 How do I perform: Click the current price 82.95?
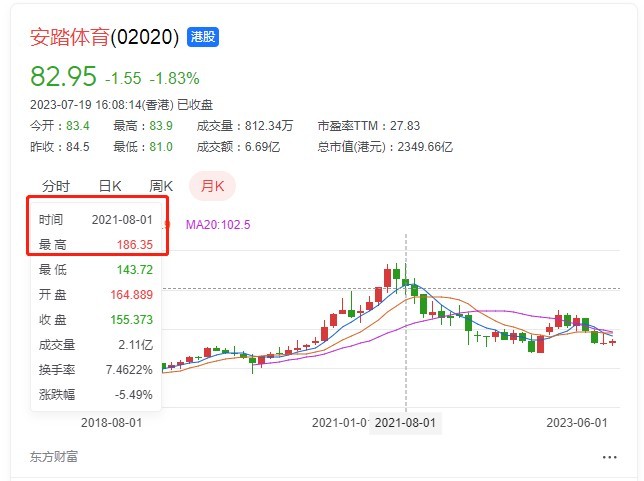pos(63,76)
